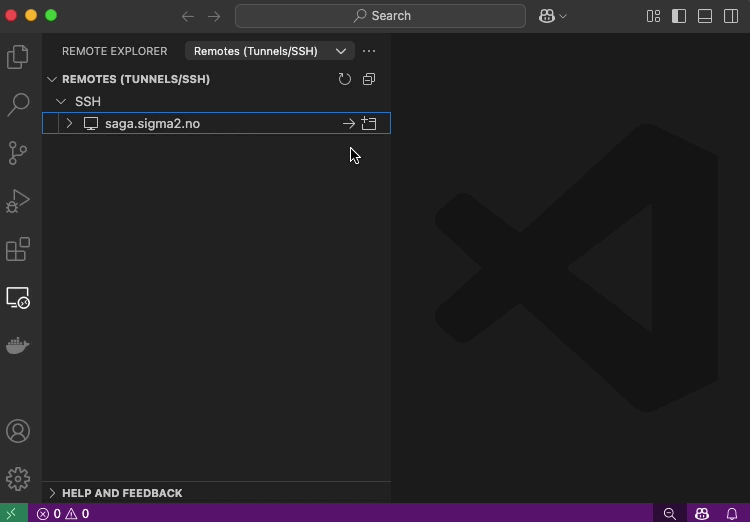Select the Remote Explorer activity icon

point(18,298)
